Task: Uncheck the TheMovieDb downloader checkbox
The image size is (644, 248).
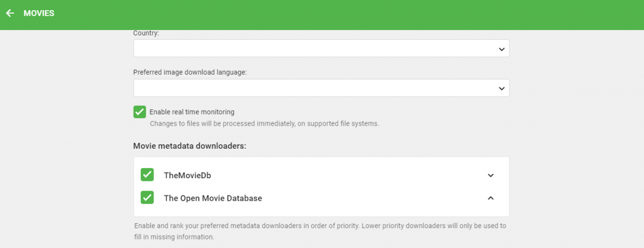Action: (147, 175)
